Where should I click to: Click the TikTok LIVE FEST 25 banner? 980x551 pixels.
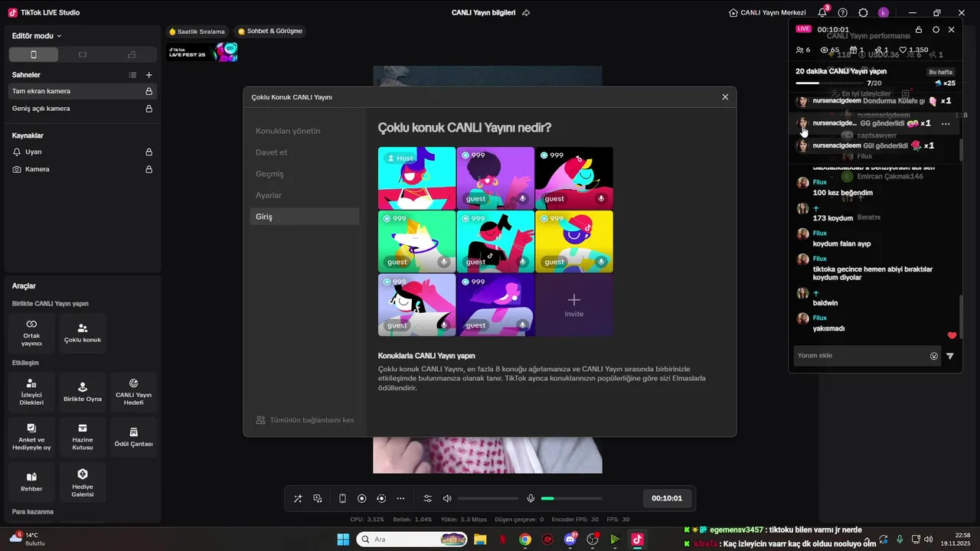(x=203, y=52)
